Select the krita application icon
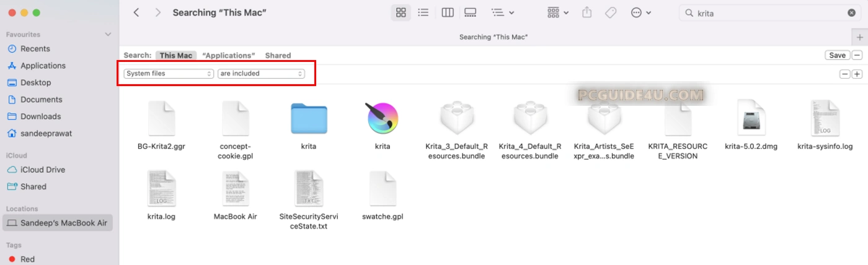The width and height of the screenshot is (868, 265). pos(383,119)
